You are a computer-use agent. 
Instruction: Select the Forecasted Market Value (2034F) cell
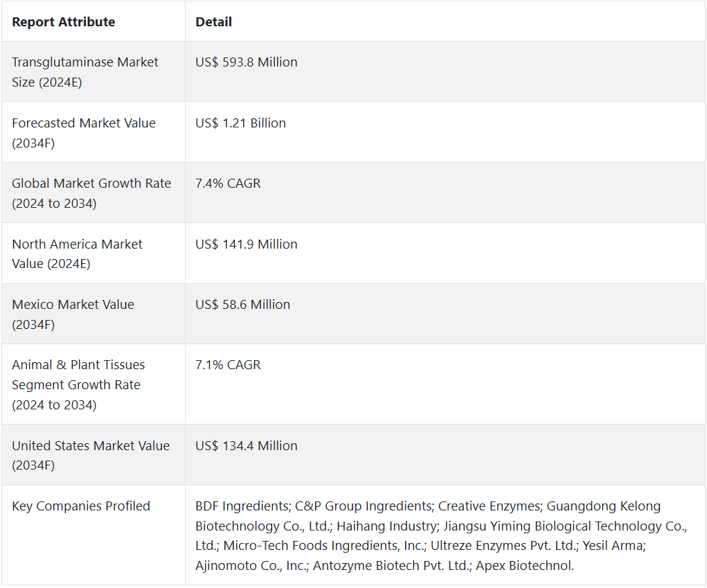pyautogui.click(x=84, y=132)
